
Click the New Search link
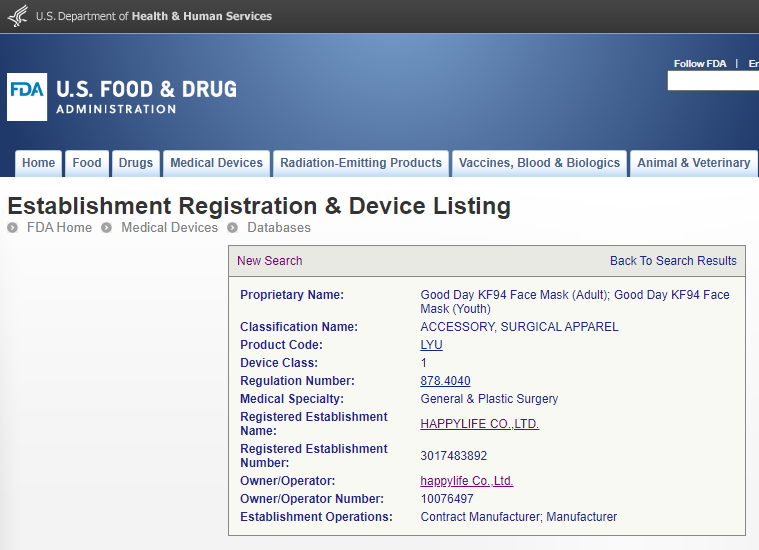[269, 261]
